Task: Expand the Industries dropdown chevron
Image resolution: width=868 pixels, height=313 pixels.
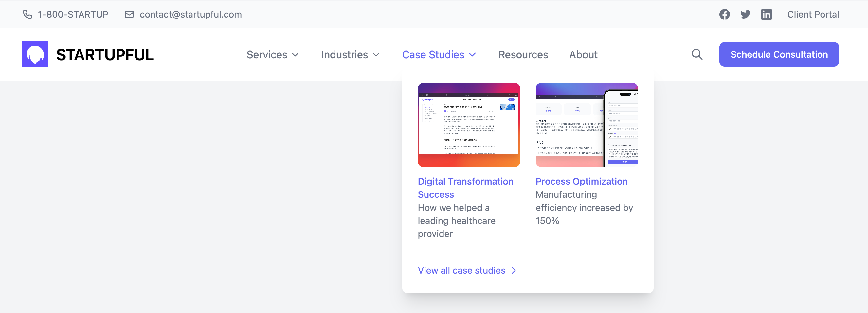Action: coord(376,55)
